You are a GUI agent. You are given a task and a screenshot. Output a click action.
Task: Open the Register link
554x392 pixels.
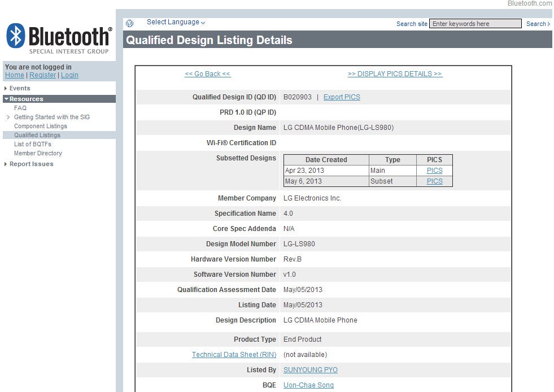(x=42, y=75)
